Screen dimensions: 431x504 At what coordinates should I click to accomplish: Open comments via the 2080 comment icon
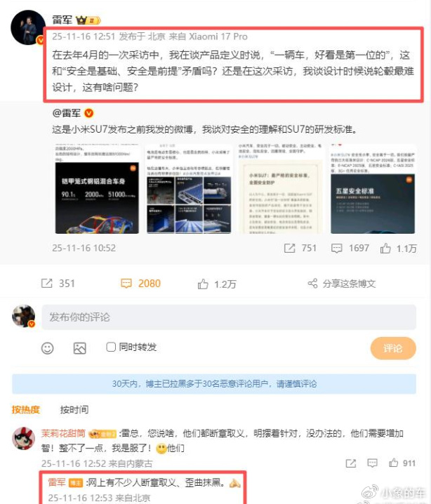click(126, 284)
